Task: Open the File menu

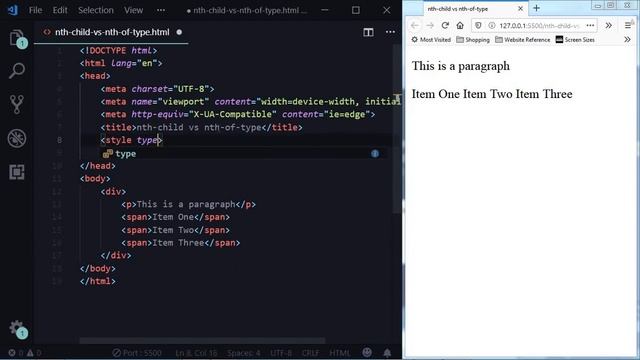Action: 36,10
